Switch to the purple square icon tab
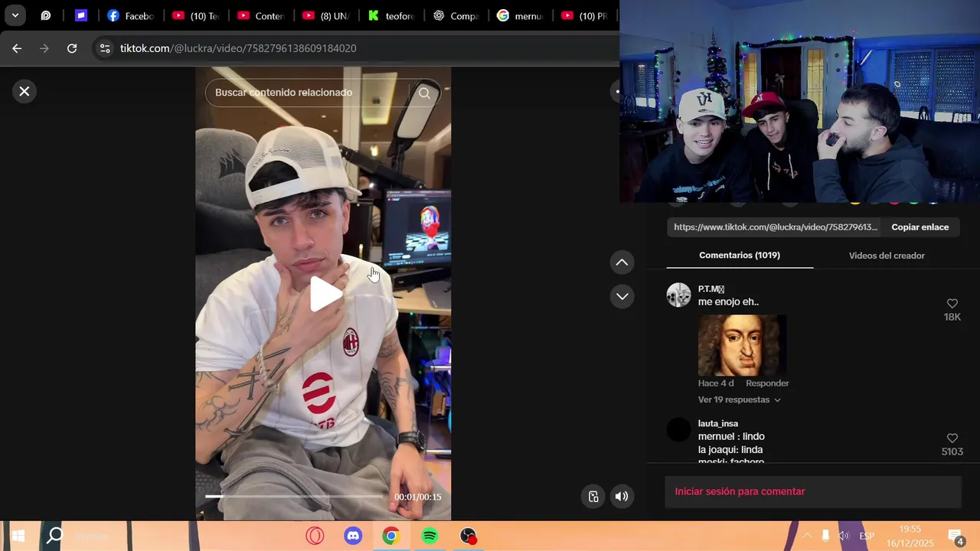Image resolution: width=980 pixels, height=551 pixels. click(80, 15)
